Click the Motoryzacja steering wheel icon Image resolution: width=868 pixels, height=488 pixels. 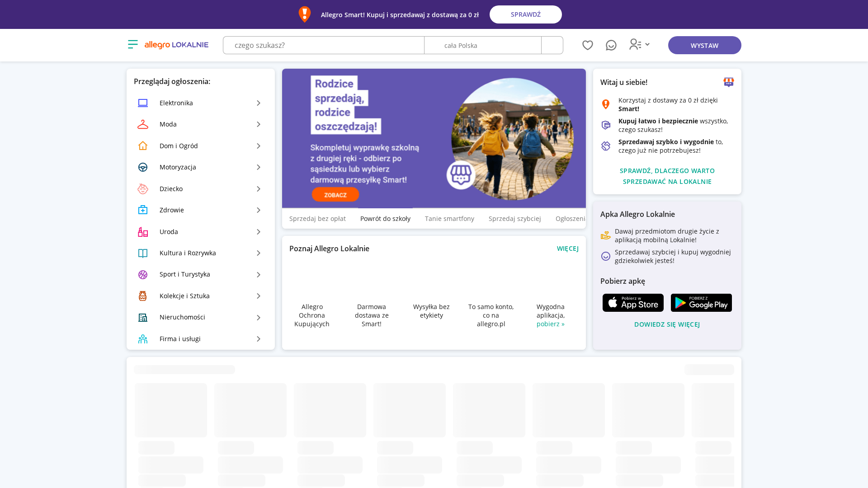[143, 167]
